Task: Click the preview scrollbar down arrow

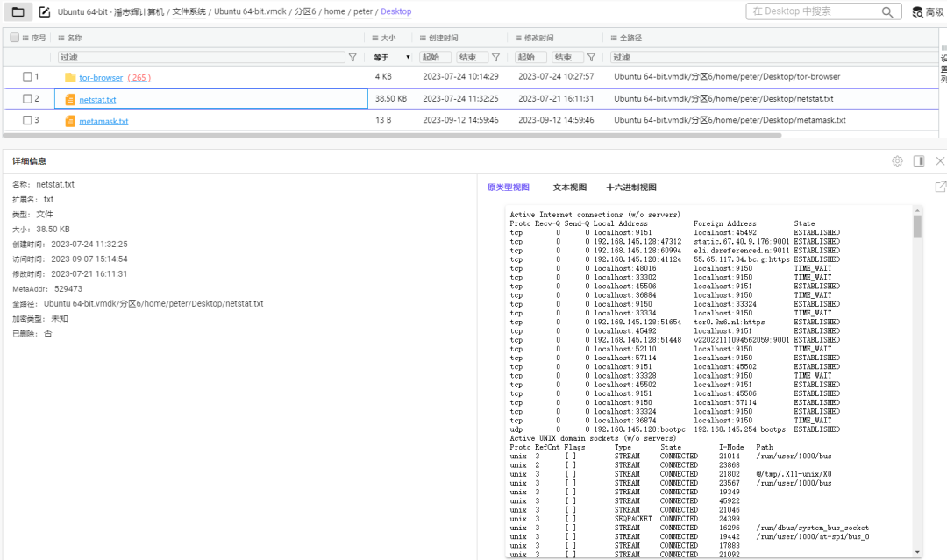Action: [917, 552]
